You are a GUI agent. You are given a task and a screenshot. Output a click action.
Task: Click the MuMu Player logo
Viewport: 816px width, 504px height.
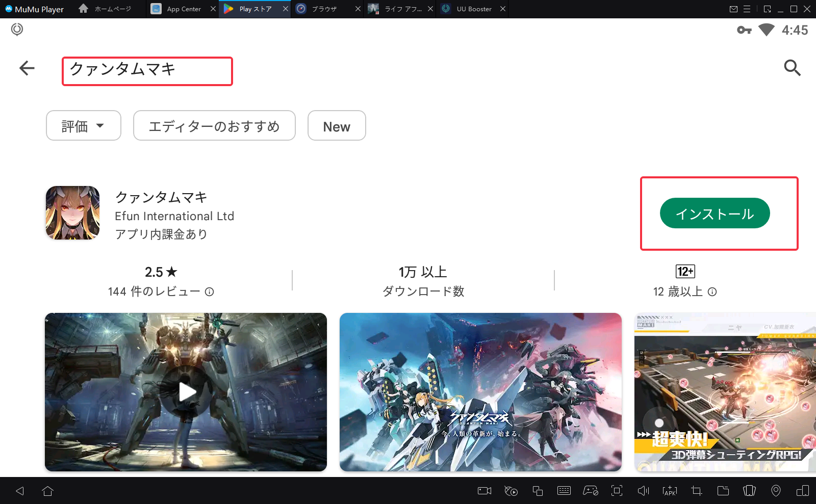click(34, 9)
